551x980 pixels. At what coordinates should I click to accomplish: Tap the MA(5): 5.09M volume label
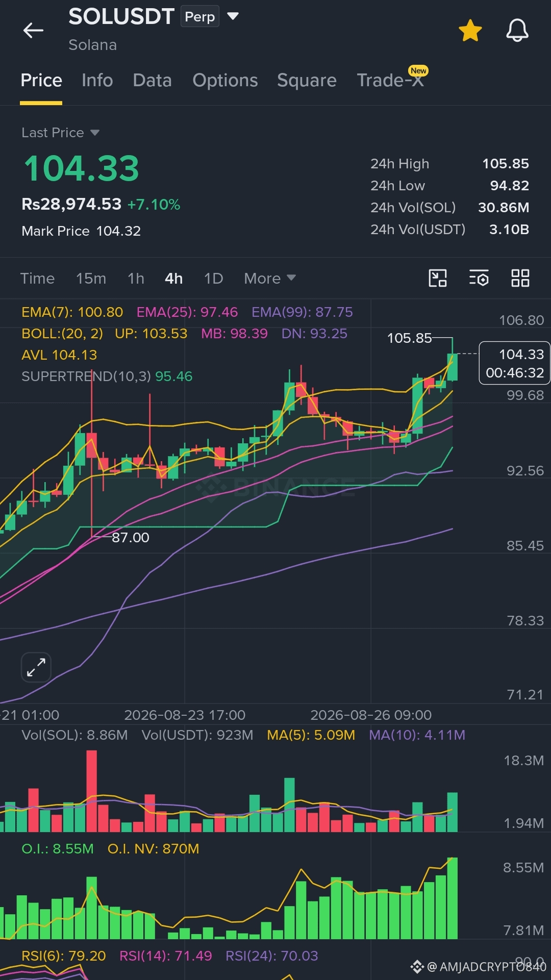(311, 735)
